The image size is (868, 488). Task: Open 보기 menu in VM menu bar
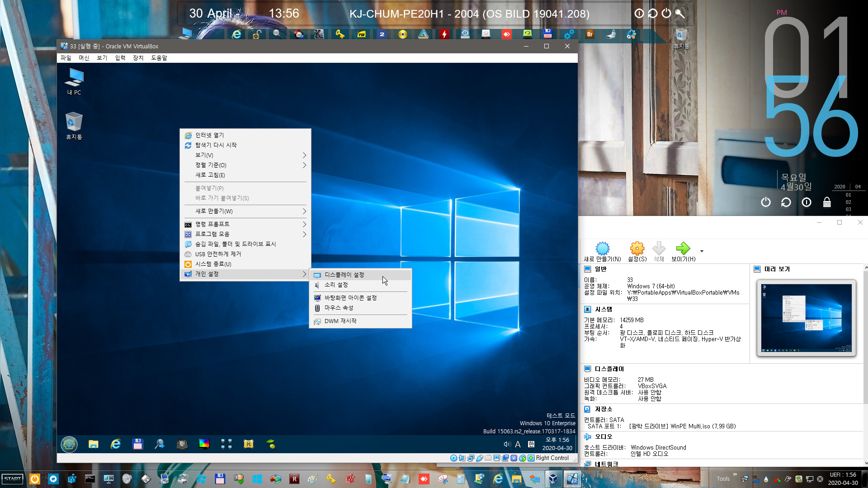(x=102, y=58)
